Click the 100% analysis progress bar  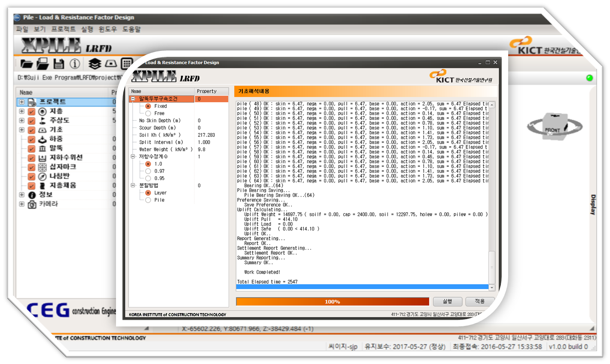[x=332, y=302]
